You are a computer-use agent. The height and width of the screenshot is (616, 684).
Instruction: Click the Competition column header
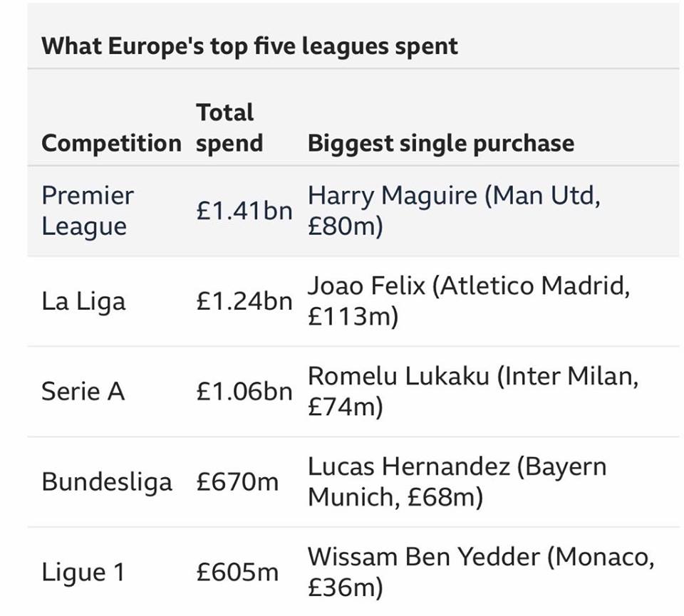point(111,143)
